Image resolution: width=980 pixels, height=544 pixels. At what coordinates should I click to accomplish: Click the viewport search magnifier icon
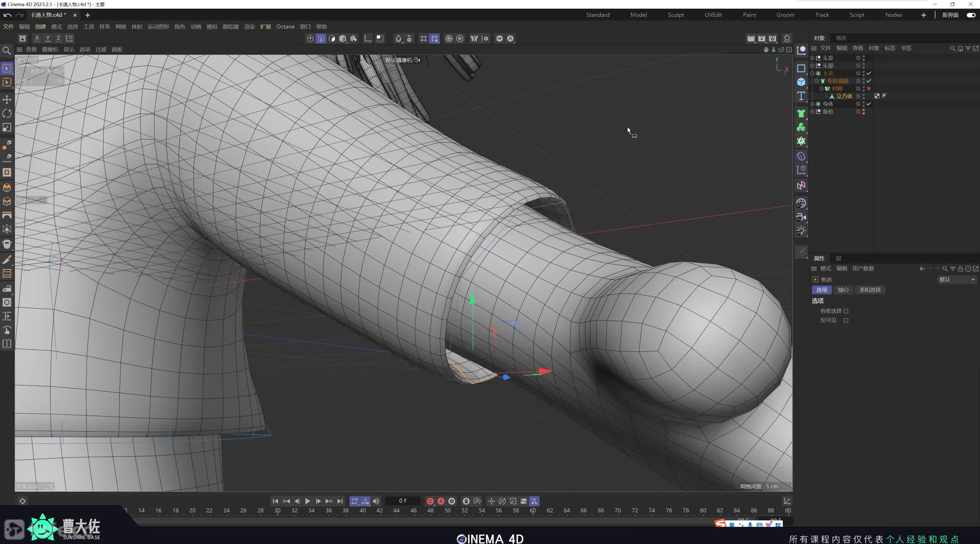[7, 50]
